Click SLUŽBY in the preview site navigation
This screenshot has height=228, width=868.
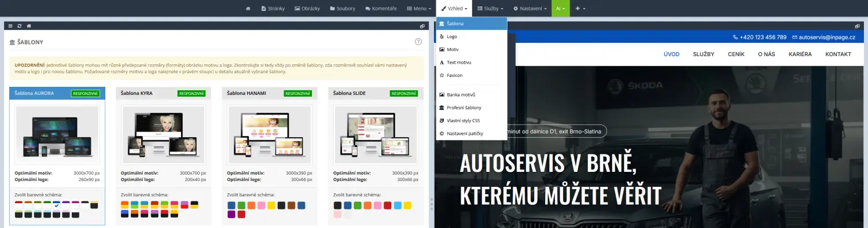point(704,54)
